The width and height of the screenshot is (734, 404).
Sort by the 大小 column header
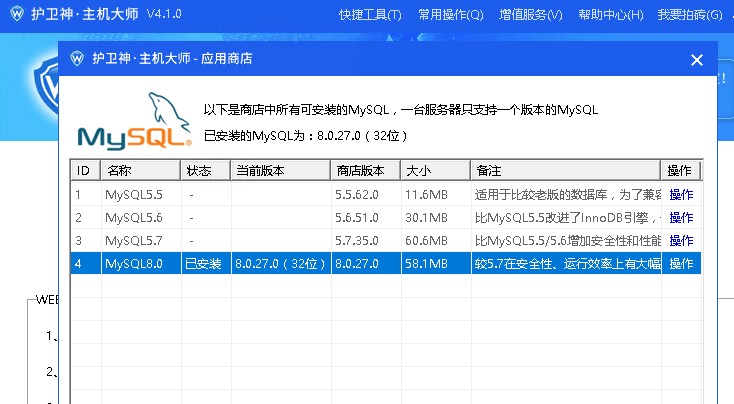(435, 170)
